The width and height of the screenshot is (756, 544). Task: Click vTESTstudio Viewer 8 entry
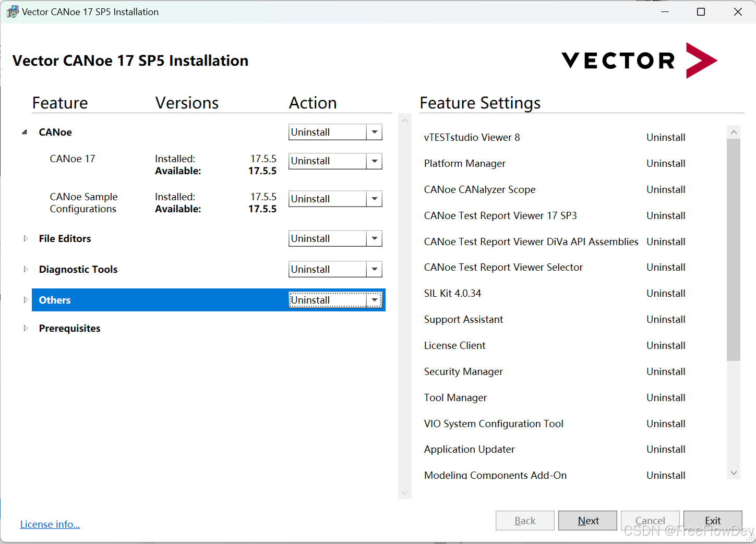[x=472, y=137]
